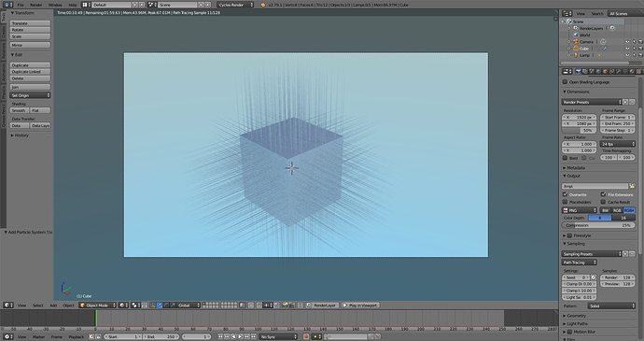Open the Object properties cube tab icon
Viewport: 644px width, 341px height.
(605, 72)
